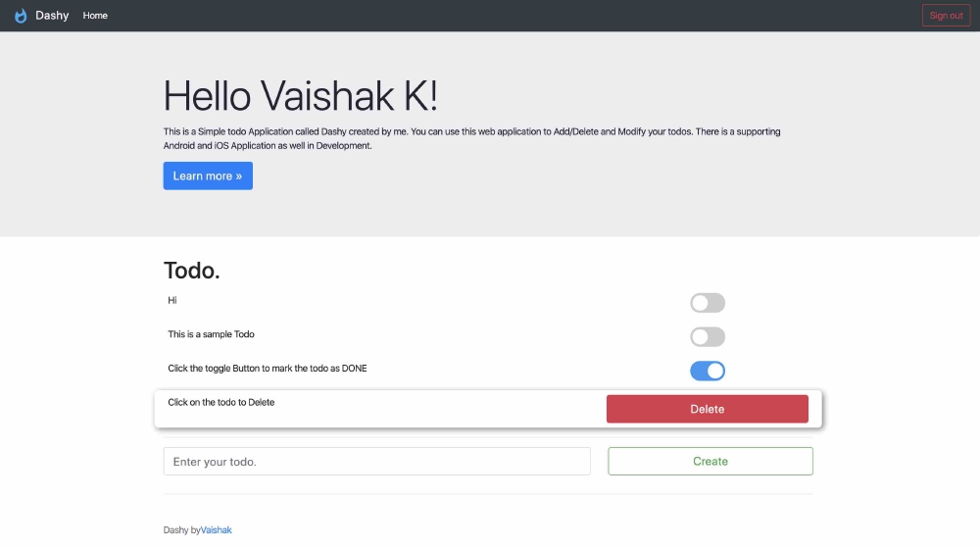Select the "Click on the todo to Delete" item
Viewport: 980px width, 549px height.
(x=221, y=402)
